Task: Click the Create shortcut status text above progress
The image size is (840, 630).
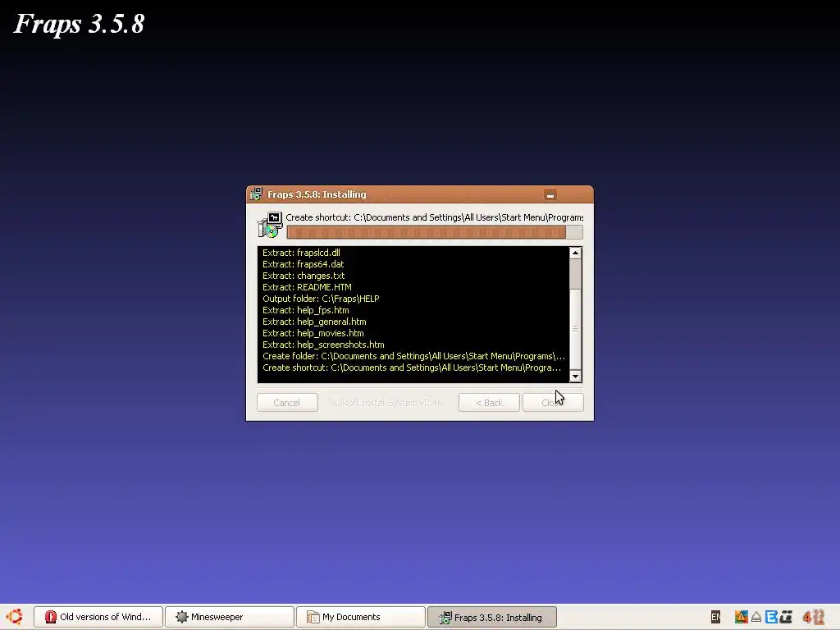Action: [435, 217]
